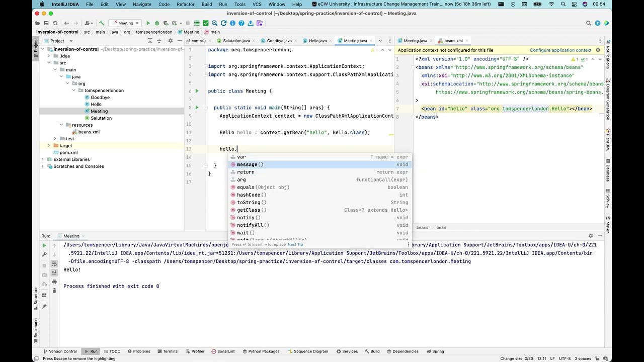The height and width of the screenshot is (362, 644).
Task: Click the search everywhere magnifier icon
Action: tap(589, 23)
